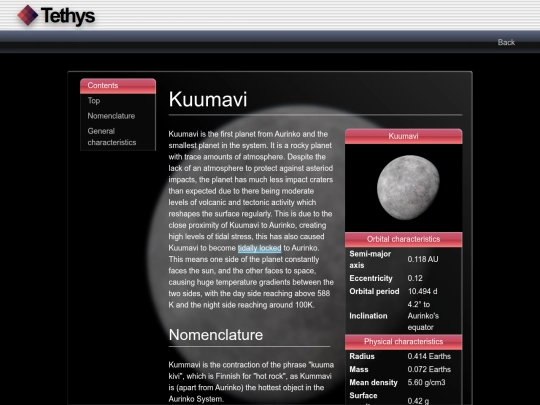
Task: Click the 'Semi-major axis' label
Action: pos(370,260)
